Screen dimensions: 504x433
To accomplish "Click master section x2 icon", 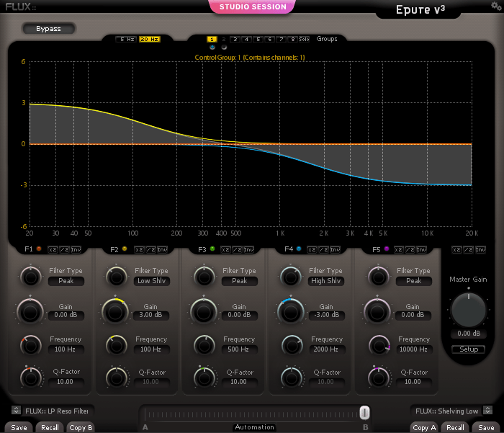I will (456, 249).
